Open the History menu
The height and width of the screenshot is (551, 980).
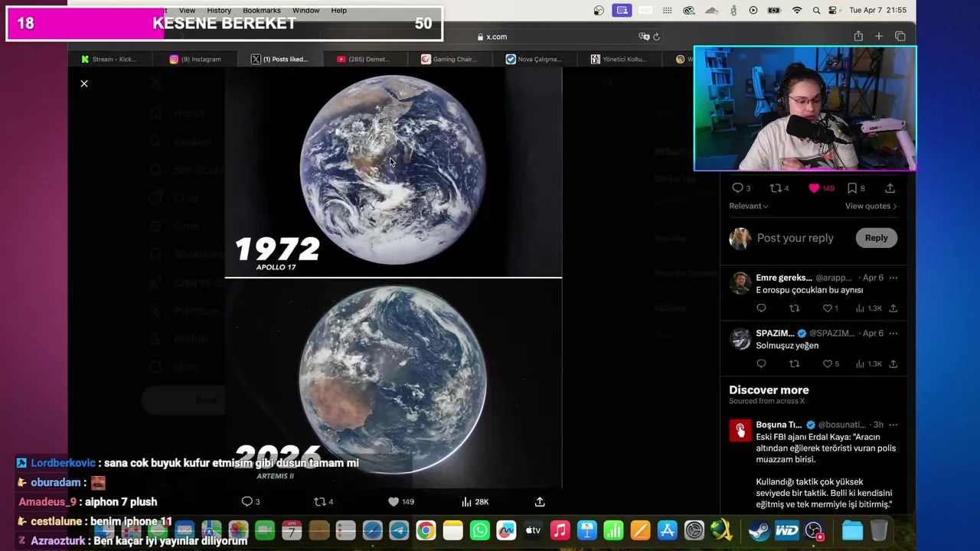coord(219,10)
